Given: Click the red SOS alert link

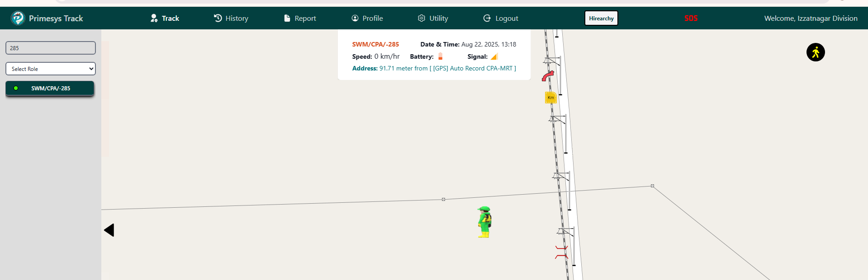Looking at the screenshot, I should [690, 18].
